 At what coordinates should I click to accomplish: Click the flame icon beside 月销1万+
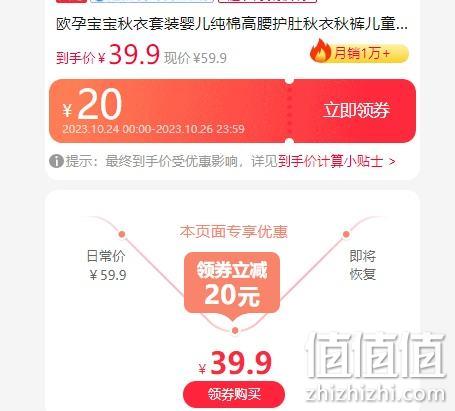coord(320,51)
